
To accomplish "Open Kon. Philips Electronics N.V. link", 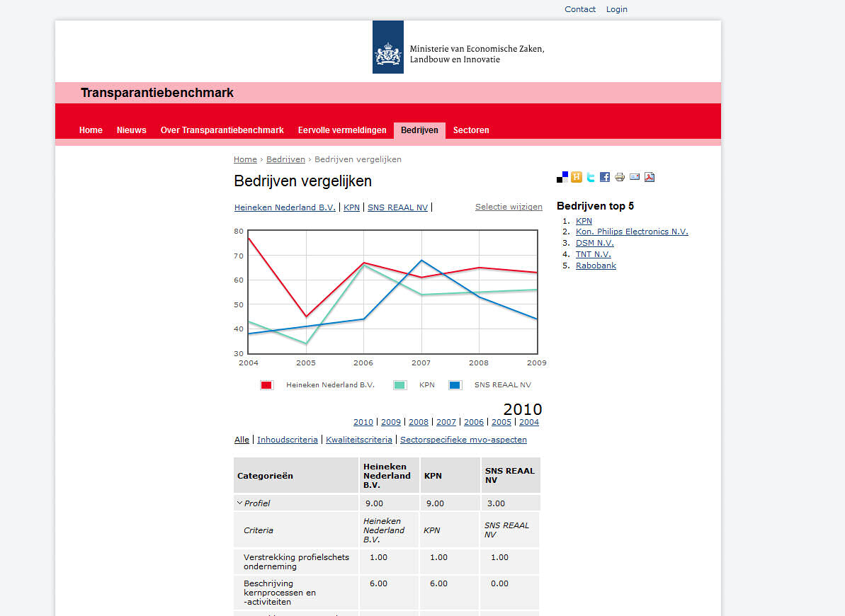I will point(632,232).
